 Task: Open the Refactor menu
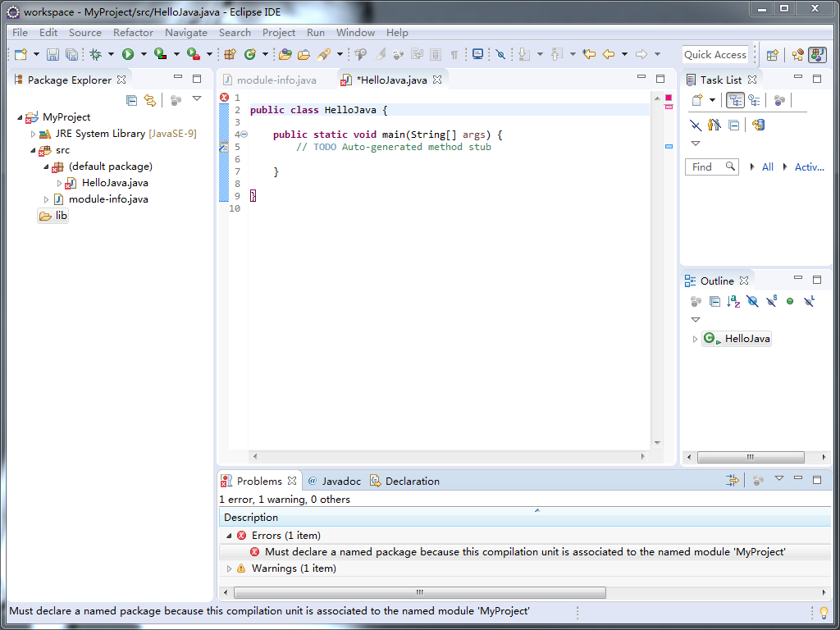click(133, 33)
